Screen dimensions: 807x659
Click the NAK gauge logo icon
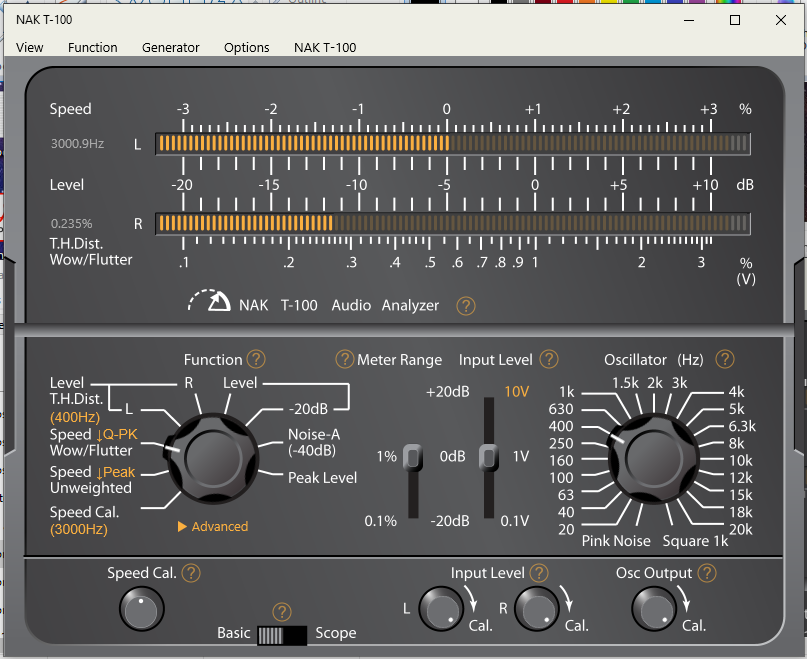(209, 301)
